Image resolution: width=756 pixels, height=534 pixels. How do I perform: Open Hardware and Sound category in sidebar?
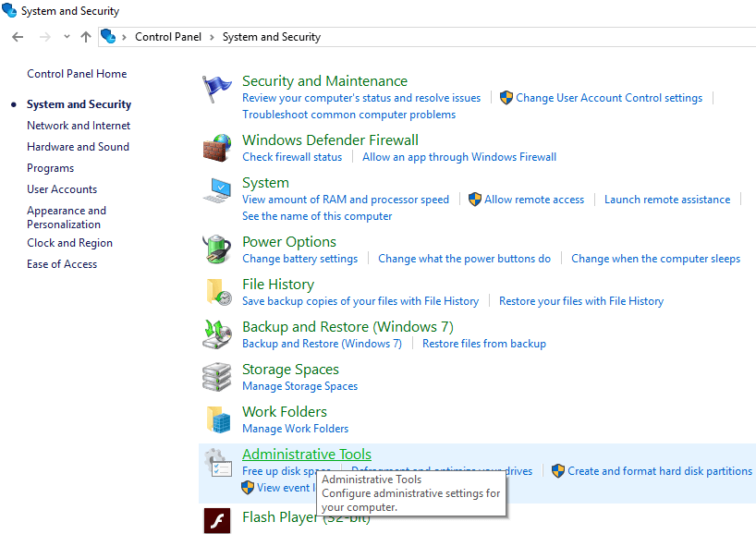[78, 147]
